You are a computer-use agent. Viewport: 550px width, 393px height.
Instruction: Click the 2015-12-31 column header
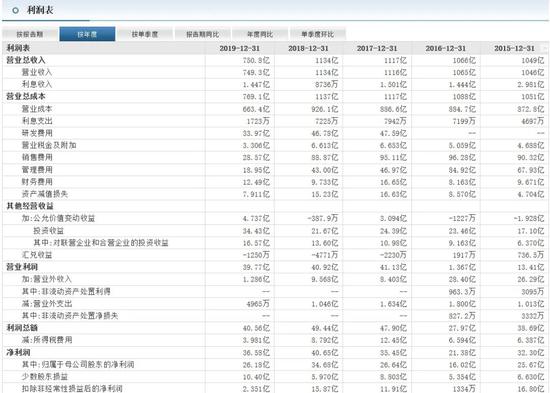515,48
